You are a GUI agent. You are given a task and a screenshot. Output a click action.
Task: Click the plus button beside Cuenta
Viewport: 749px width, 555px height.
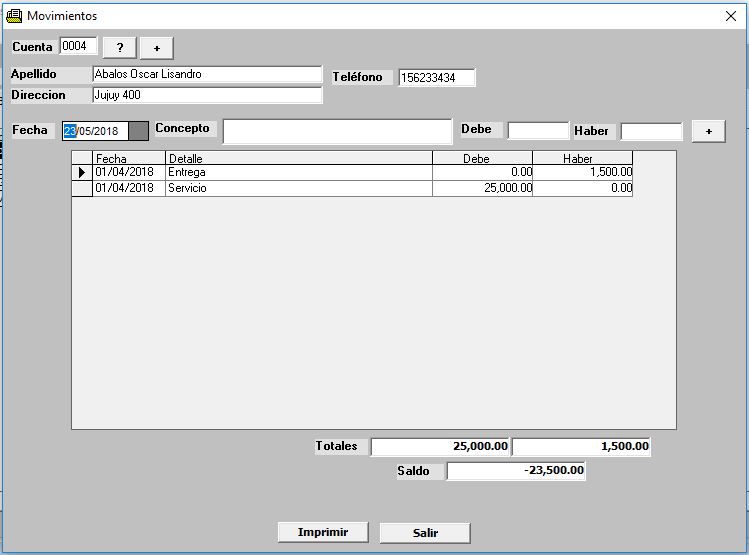[156, 48]
